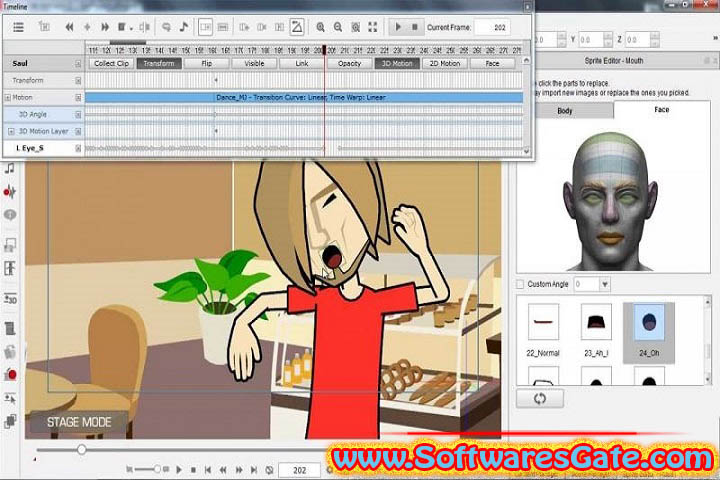Click the red-dot waveform icon in sidebar
Image resolution: width=720 pixels, height=480 pixels.
10,192
